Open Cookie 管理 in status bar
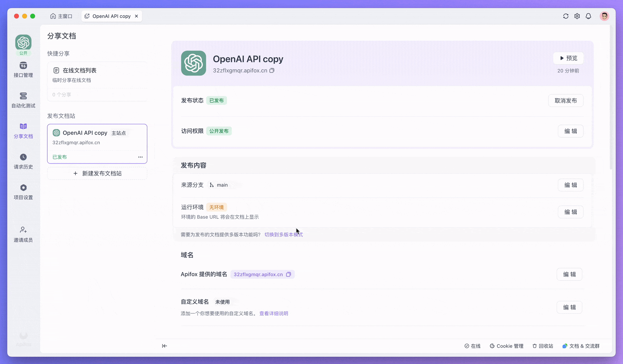 pos(506,346)
